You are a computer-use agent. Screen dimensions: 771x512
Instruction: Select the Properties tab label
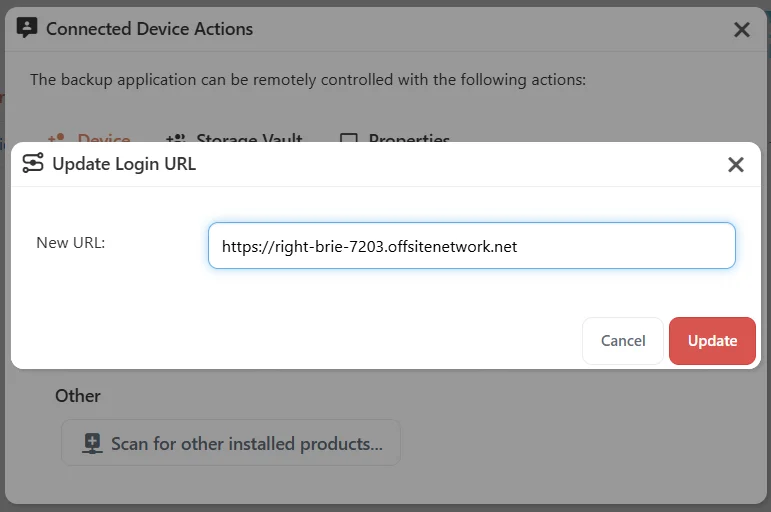click(409, 138)
